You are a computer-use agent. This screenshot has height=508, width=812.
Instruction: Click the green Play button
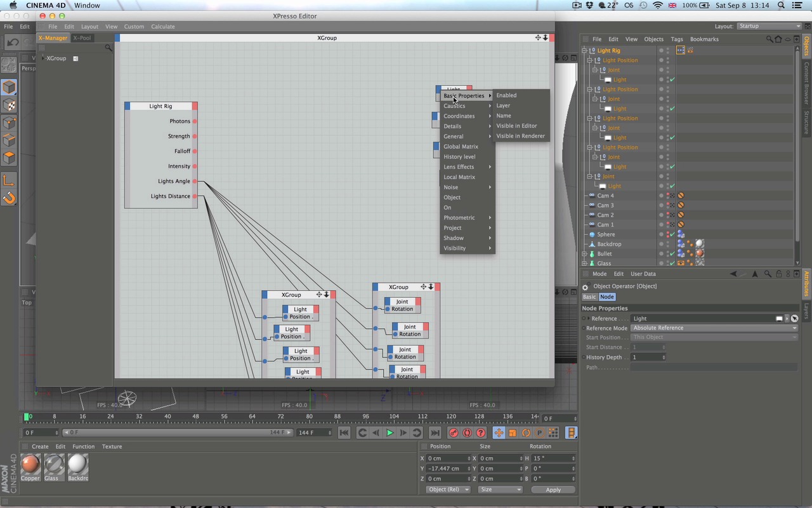390,432
